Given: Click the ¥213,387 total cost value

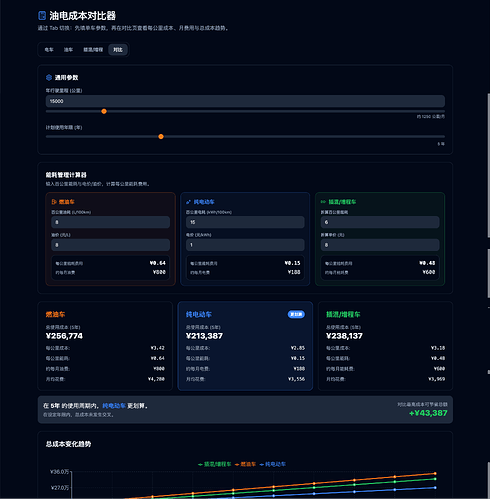Looking at the screenshot, I should coord(204,336).
